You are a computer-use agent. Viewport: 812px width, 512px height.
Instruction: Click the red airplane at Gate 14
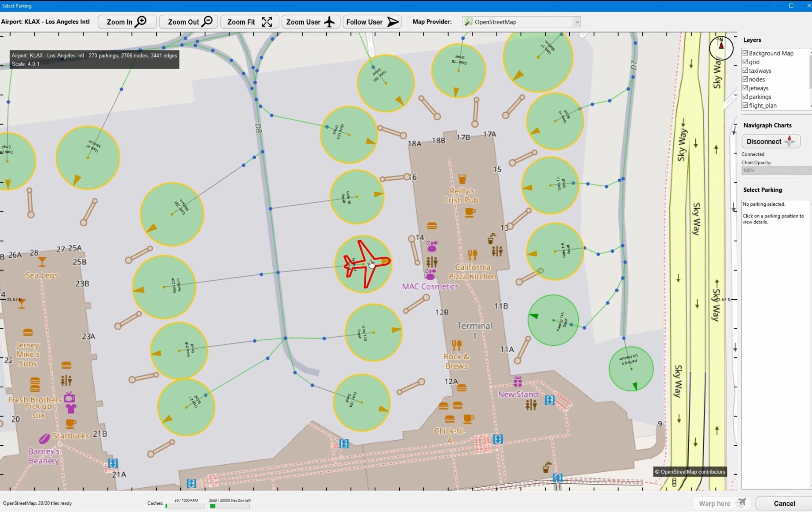[x=365, y=264]
